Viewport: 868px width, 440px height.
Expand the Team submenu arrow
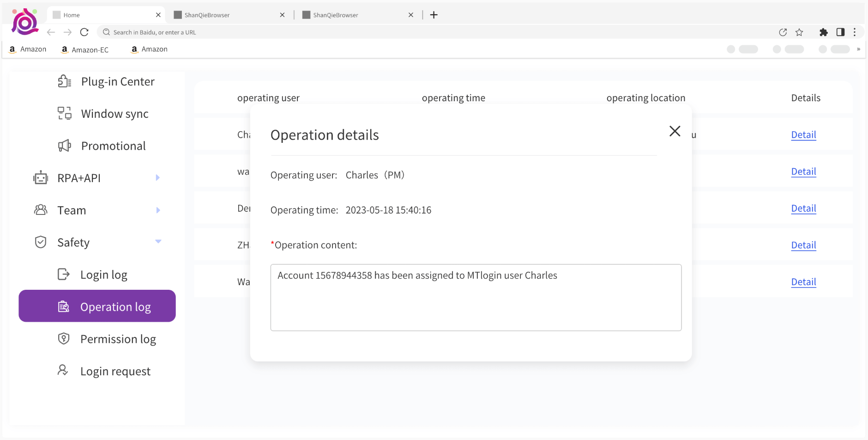158,210
